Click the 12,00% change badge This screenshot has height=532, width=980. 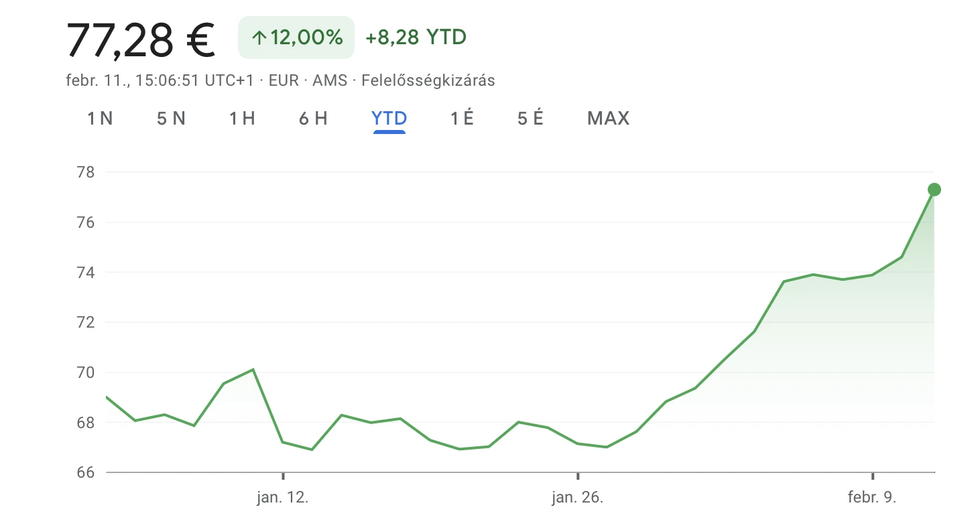(296, 38)
